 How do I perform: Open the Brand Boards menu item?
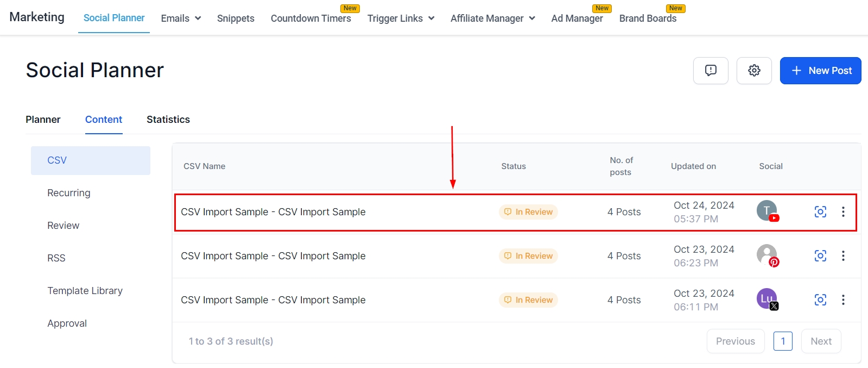coord(648,18)
